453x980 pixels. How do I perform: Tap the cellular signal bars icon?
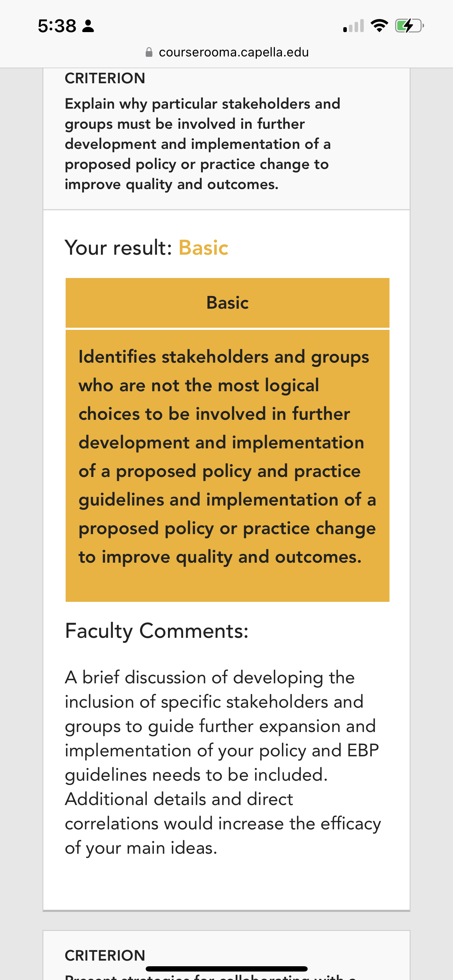click(354, 26)
